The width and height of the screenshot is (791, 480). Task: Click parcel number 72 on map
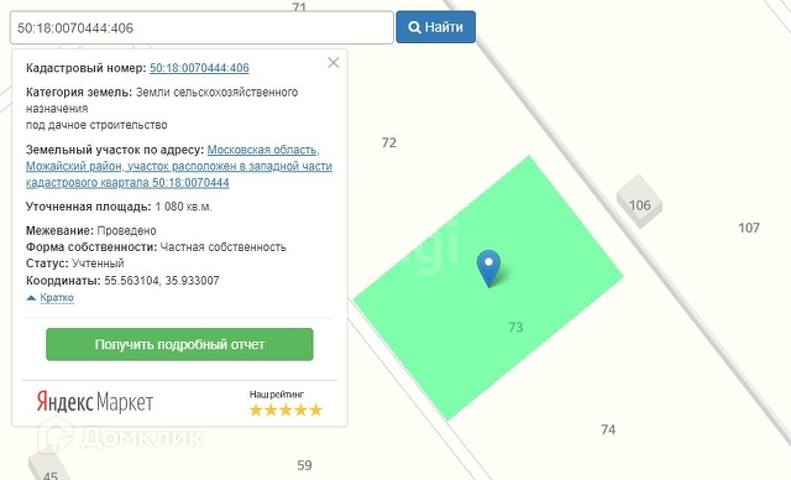[x=389, y=143]
